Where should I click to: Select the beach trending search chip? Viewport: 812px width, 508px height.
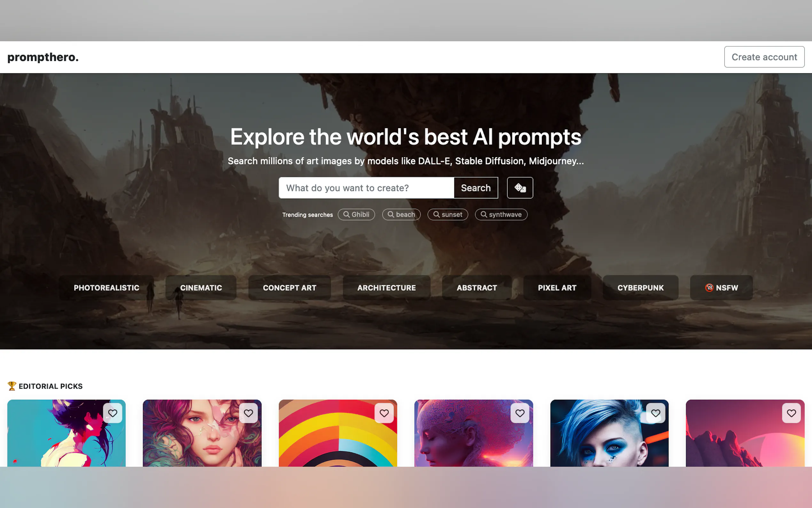pyautogui.click(x=401, y=214)
